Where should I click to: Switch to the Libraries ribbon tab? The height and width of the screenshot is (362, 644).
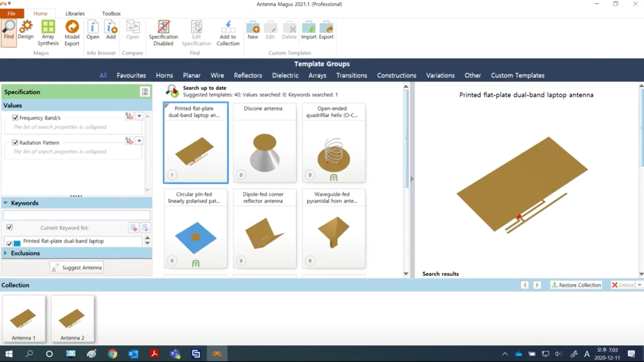click(x=75, y=13)
